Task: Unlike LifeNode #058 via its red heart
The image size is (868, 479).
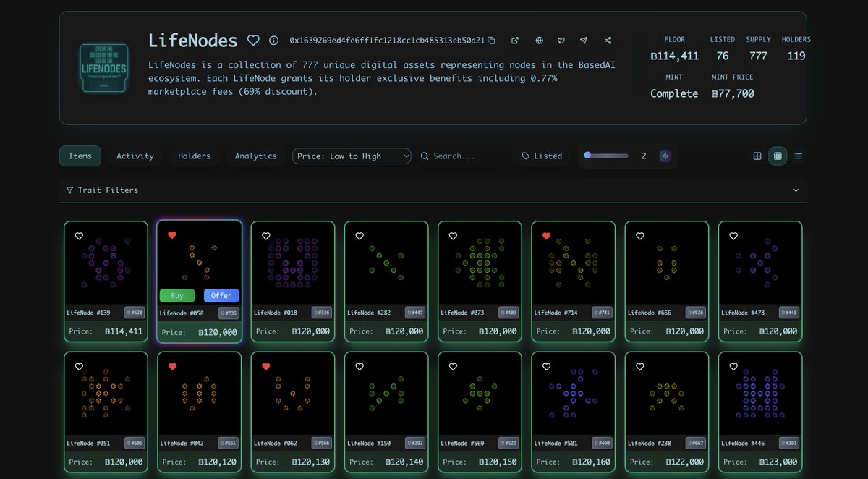Action: tap(172, 235)
